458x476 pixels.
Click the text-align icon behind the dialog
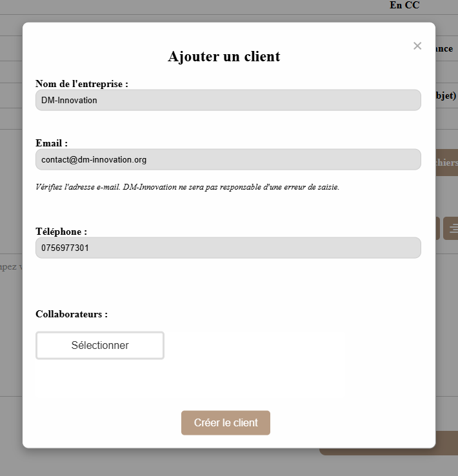(452, 228)
